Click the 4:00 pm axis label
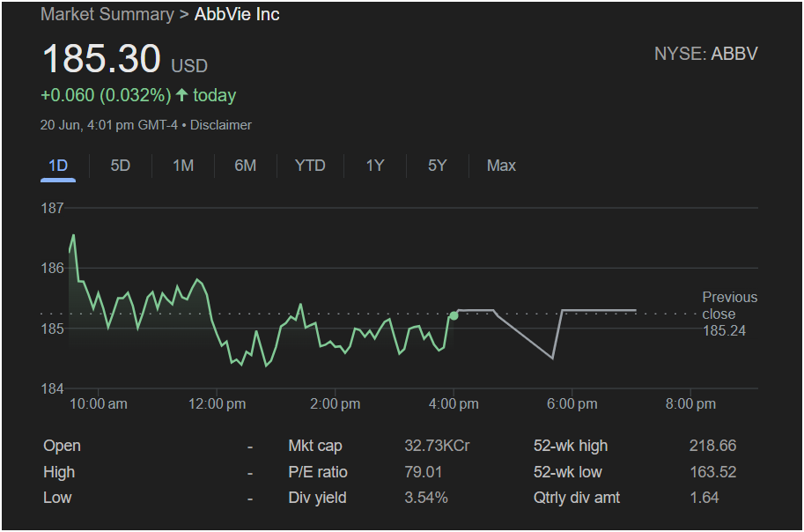The height and width of the screenshot is (532, 804). pos(454,404)
